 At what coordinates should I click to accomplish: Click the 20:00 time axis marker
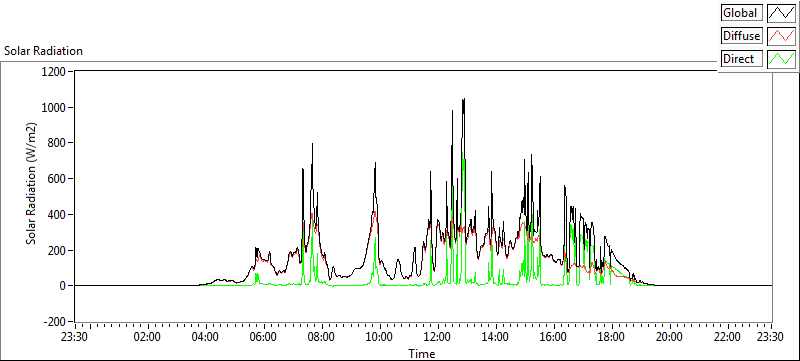pyautogui.click(x=669, y=337)
